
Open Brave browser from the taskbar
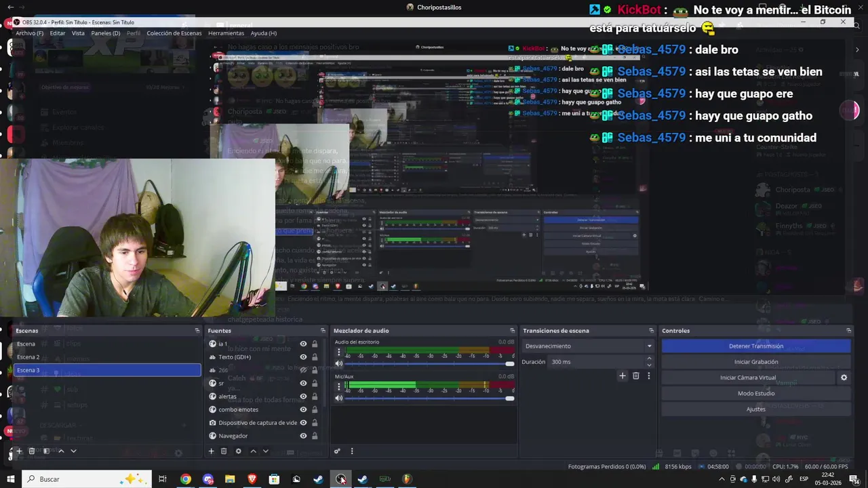tap(252, 479)
